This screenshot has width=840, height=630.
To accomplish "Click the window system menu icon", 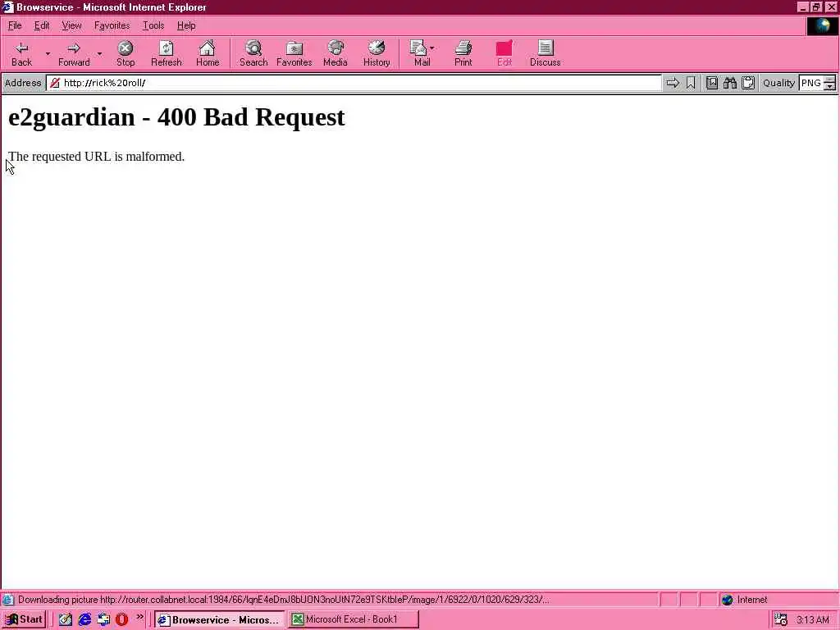I will pos(7,7).
